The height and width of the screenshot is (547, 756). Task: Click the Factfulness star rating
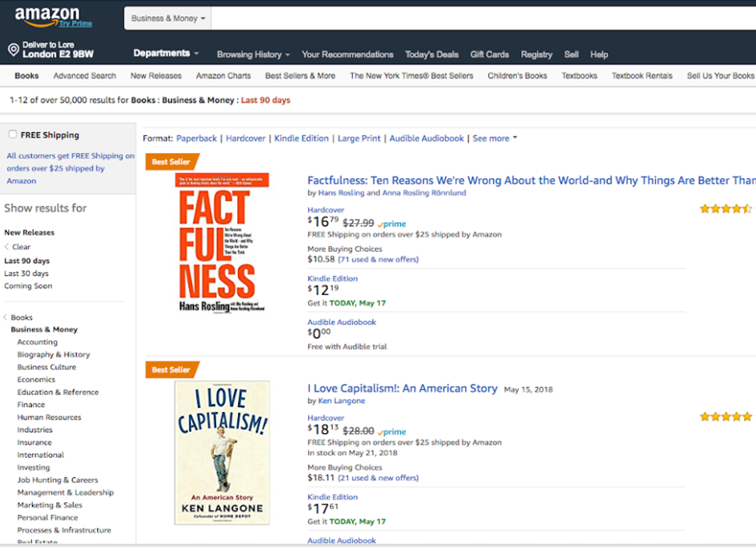(726, 209)
